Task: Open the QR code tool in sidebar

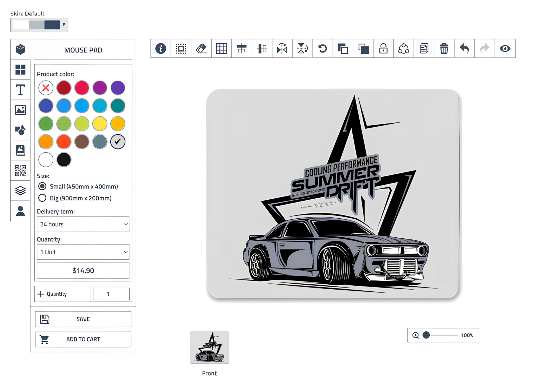Action: 20,171
